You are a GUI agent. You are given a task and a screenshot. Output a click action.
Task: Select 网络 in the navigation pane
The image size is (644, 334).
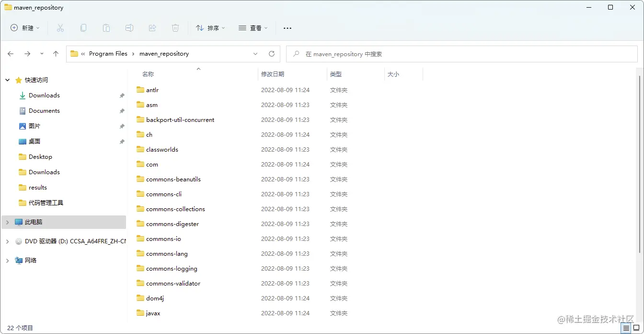click(31, 261)
